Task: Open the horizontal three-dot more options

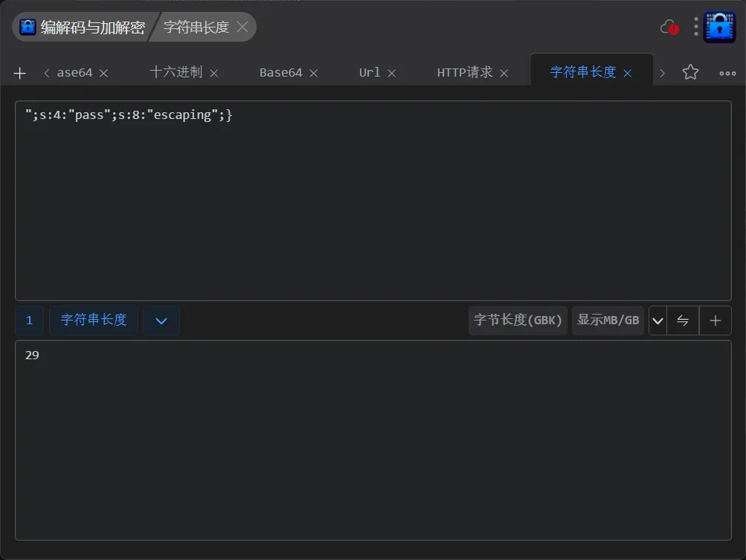Action: tap(727, 73)
